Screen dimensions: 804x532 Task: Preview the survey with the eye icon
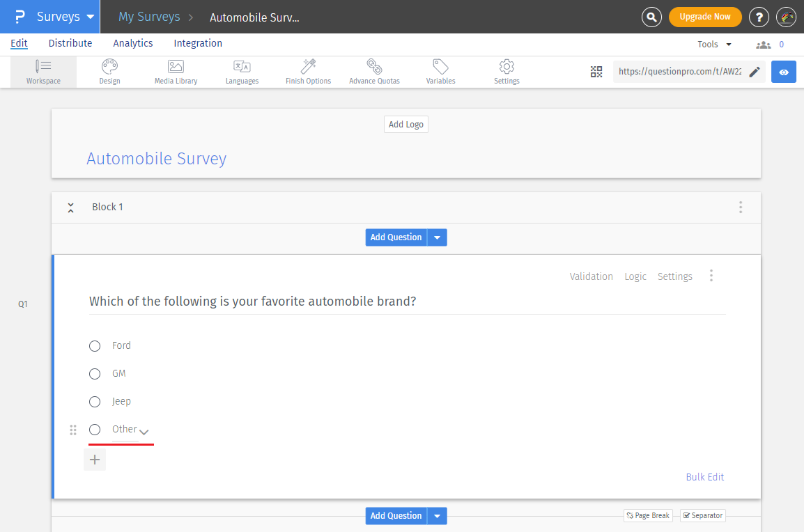(783, 72)
